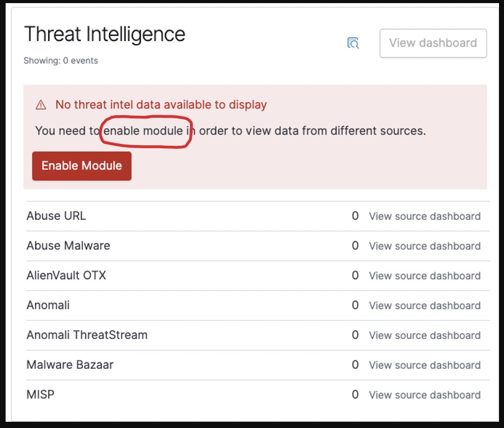This screenshot has width=504, height=428.
Task: Open the Anomali ThreatStream source dashboard
Action: [425, 335]
